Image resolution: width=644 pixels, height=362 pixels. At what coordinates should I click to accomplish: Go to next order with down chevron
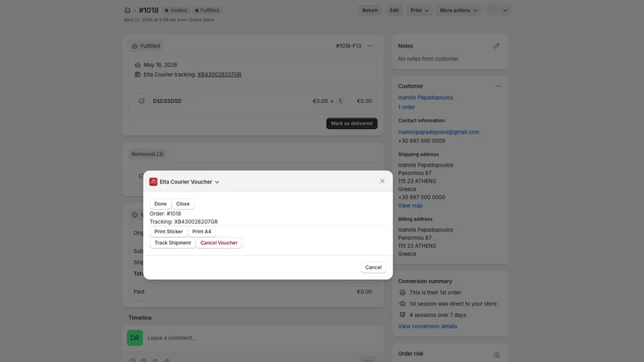tap(505, 10)
